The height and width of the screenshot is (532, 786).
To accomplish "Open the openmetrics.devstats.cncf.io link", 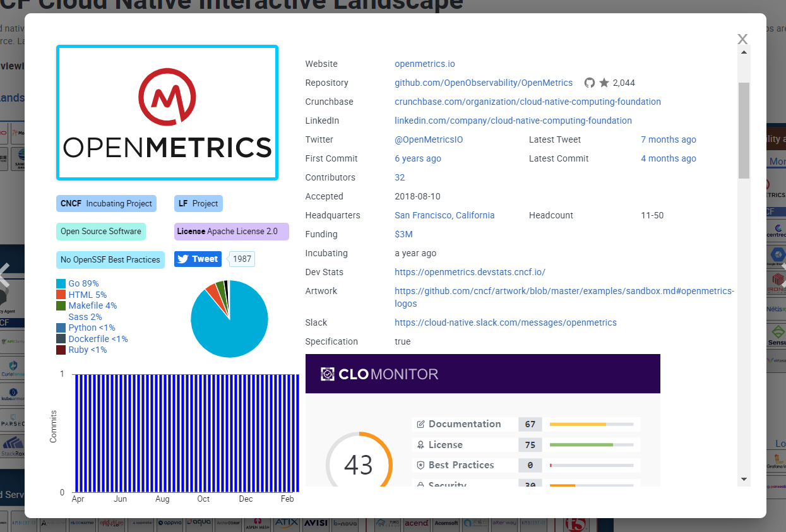I will (x=470, y=272).
